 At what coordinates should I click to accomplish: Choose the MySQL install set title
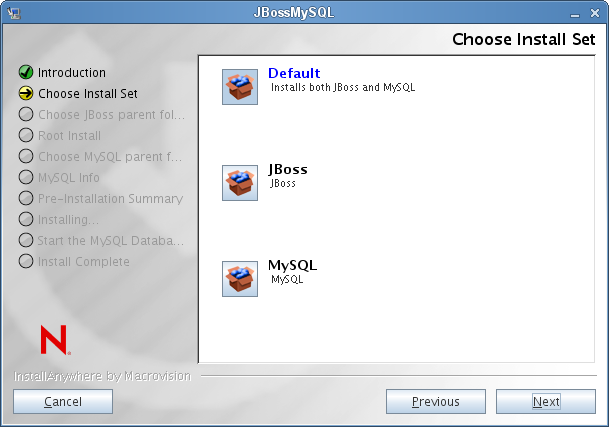coord(292,265)
